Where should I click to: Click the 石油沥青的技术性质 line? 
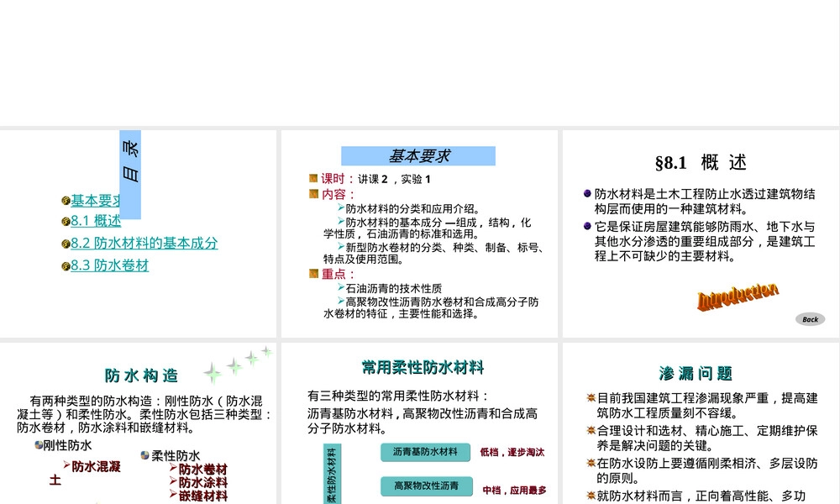click(394, 288)
